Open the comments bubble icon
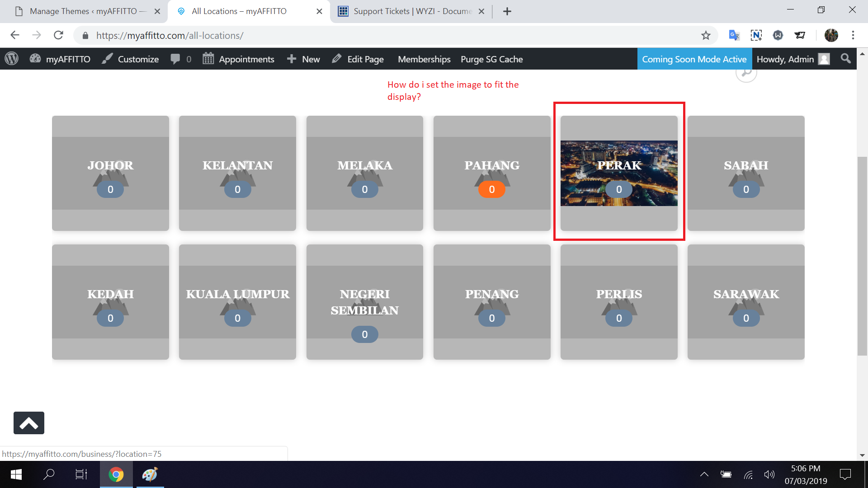868x488 pixels. pos(176,59)
